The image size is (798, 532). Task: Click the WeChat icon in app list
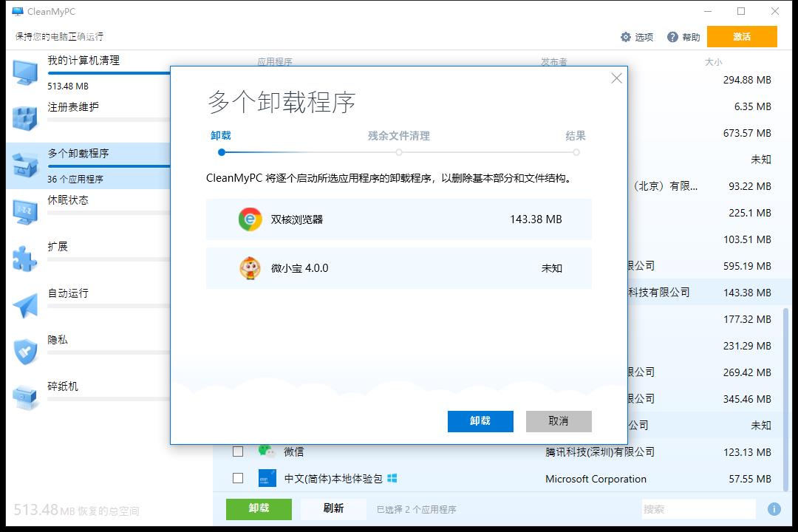267,451
